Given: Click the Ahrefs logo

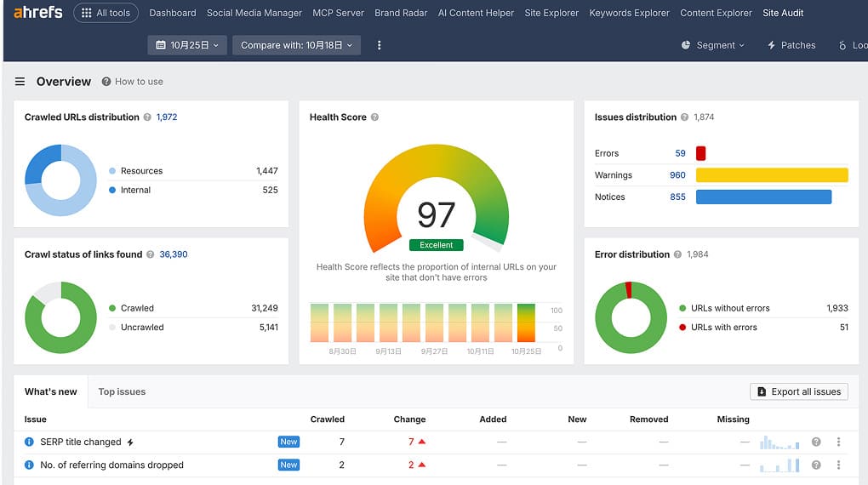Looking at the screenshot, I should pyautogui.click(x=39, y=13).
